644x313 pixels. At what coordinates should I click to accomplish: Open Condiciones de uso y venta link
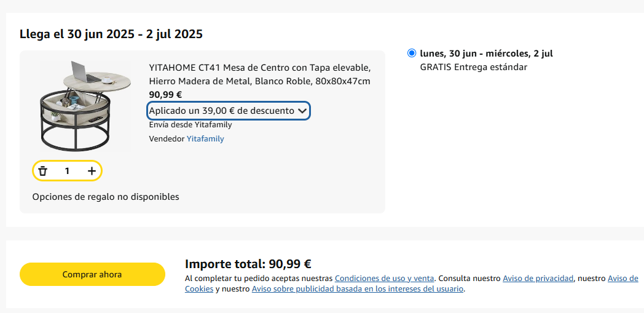(385, 278)
